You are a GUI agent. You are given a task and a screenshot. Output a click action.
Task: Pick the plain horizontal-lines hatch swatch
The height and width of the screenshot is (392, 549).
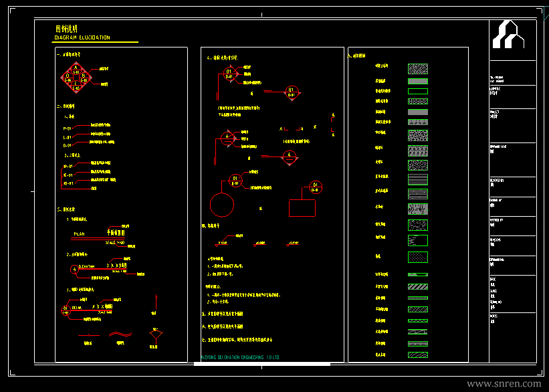coord(418,179)
